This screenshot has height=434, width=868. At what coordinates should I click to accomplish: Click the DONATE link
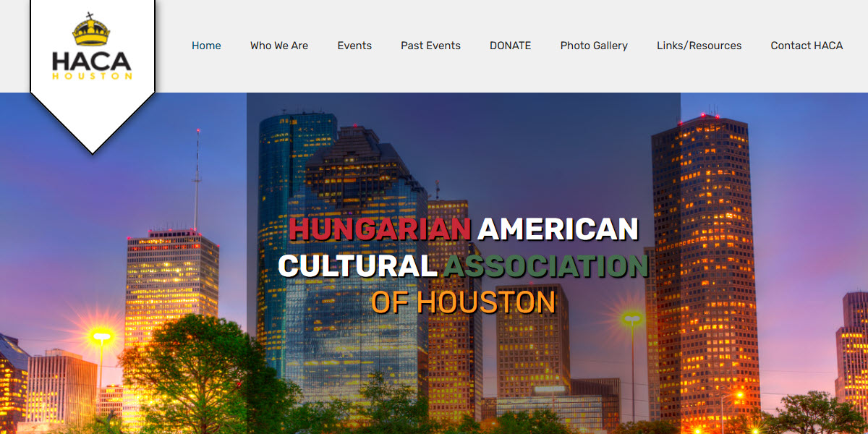tap(511, 45)
